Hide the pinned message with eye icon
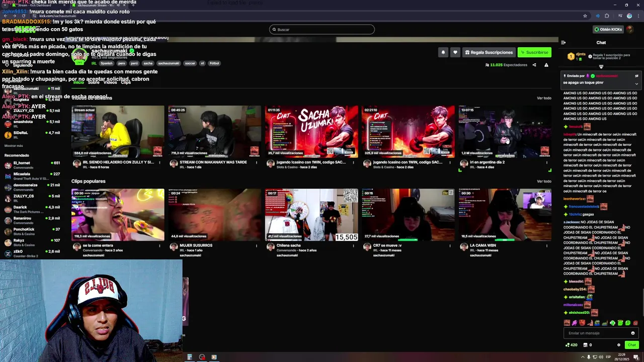This screenshot has height=362, width=644. (x=636, y=76)
